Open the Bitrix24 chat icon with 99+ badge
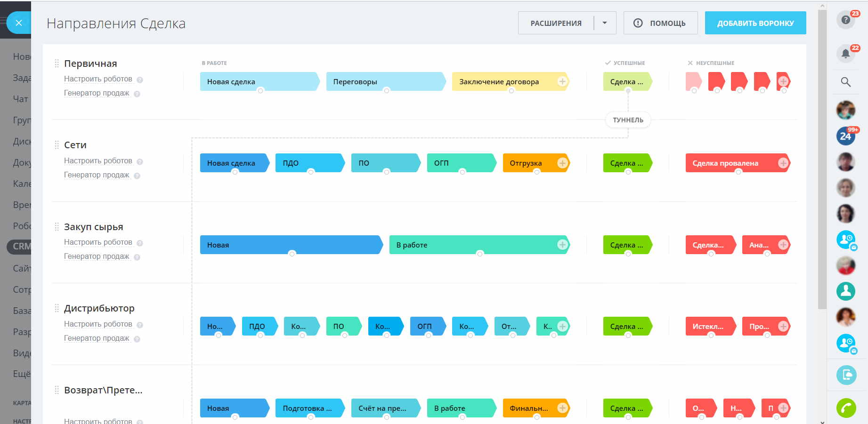The image size is (868, 424). pos(846,136)
